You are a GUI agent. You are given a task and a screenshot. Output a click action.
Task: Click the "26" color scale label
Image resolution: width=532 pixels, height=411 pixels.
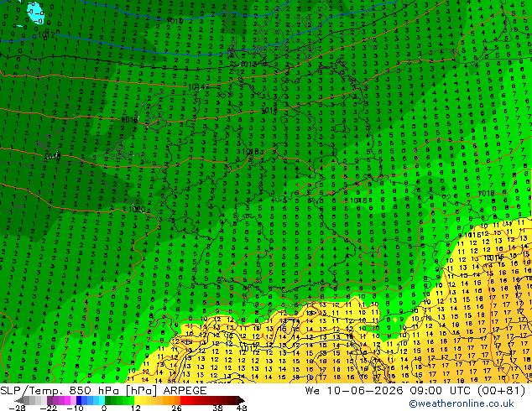176,408
